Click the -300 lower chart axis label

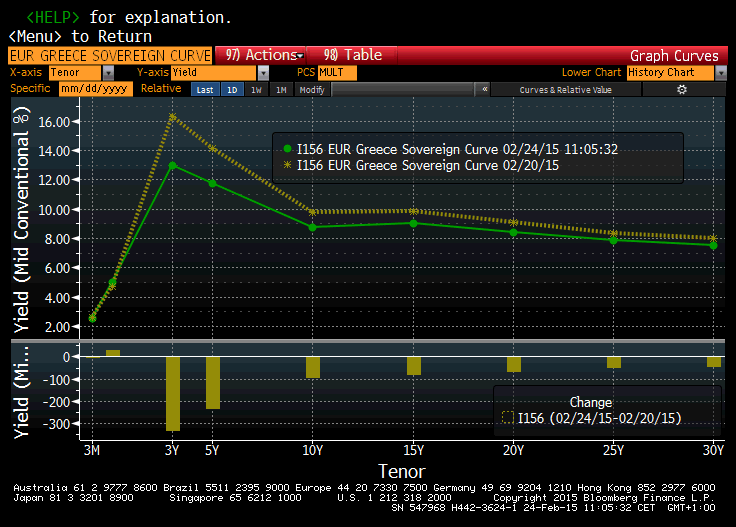(x=56, y=424)
